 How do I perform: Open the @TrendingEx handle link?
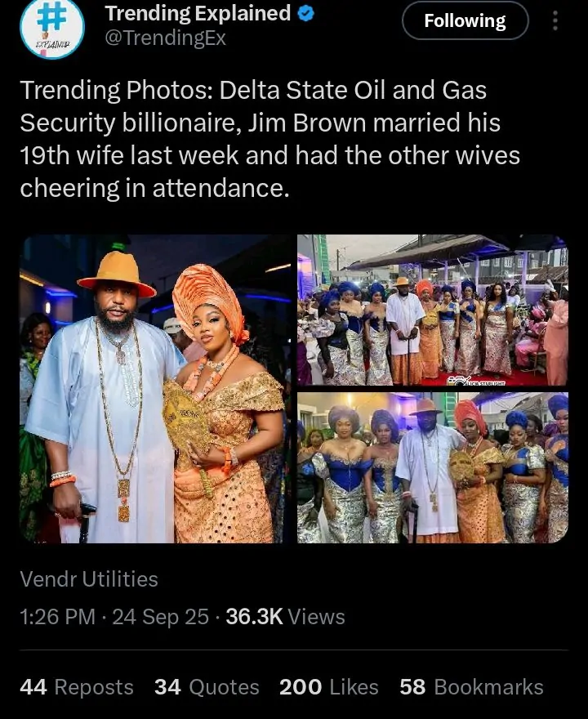(166, 38)
